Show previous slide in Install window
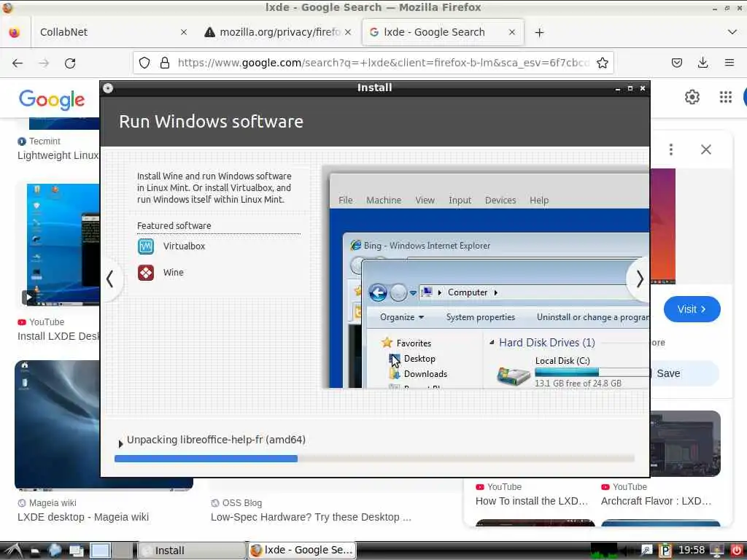The image size is (747, 560). coord(110,279)
